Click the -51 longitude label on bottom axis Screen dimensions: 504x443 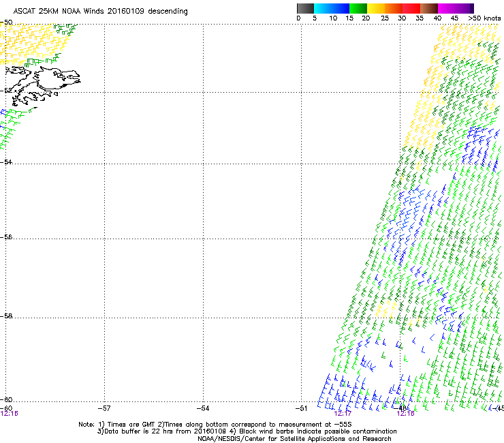(x=302, y=408)
